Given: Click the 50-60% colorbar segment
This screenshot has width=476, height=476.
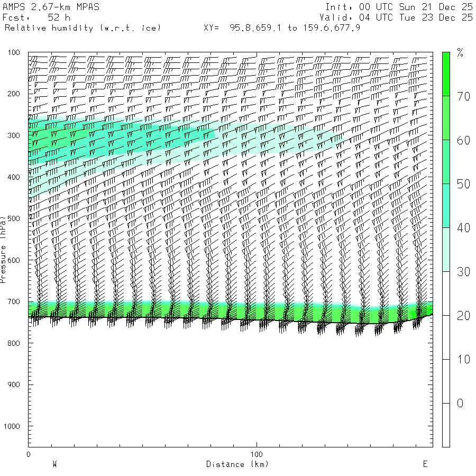Looking at the screenshot, I should point(446,162).
